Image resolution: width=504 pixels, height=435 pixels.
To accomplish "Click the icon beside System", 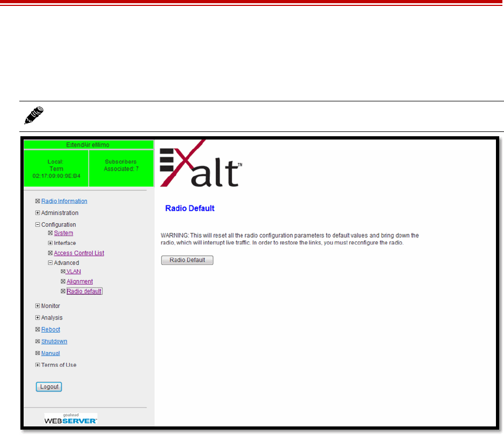I will point(50,233).
